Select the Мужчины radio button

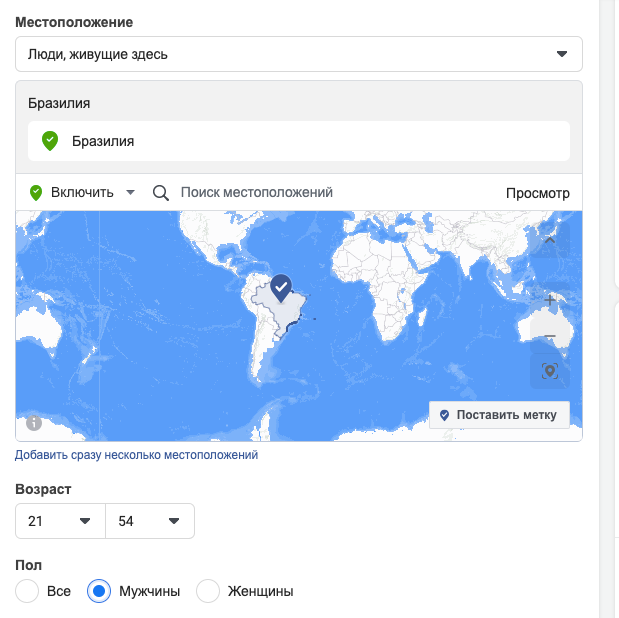tap(99, 591)
